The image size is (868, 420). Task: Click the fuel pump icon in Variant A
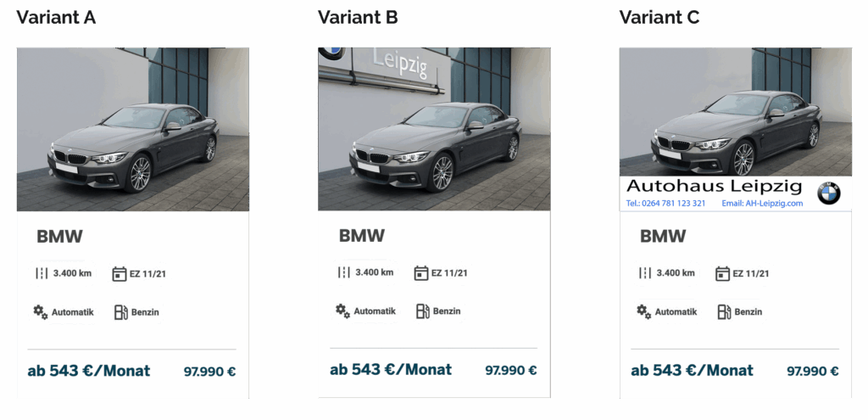click(121, 312)
